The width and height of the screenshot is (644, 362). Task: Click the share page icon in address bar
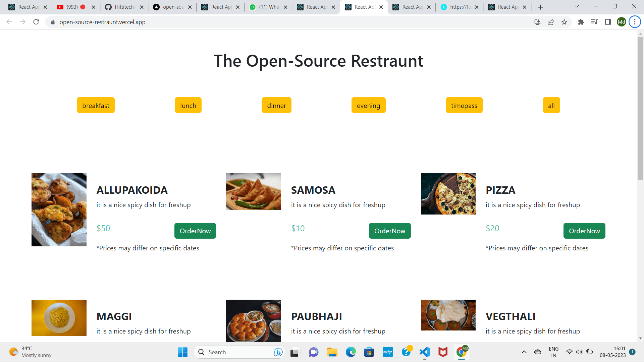551,22
